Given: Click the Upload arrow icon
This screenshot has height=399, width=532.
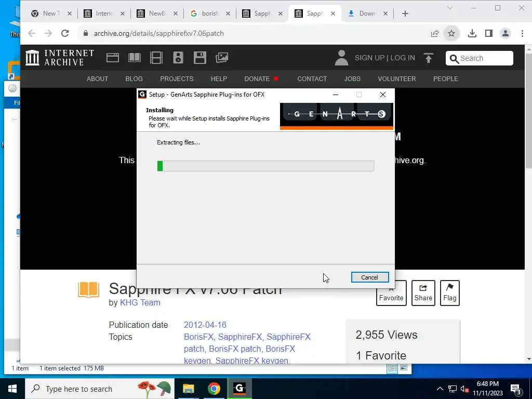Looking at the screenshot, I should click(x=429, y=58).
